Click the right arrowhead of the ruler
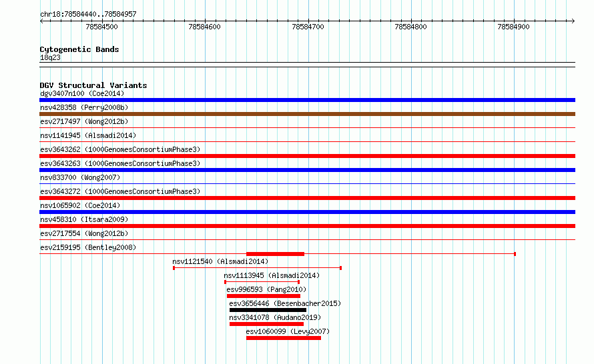 coord(573,21)
